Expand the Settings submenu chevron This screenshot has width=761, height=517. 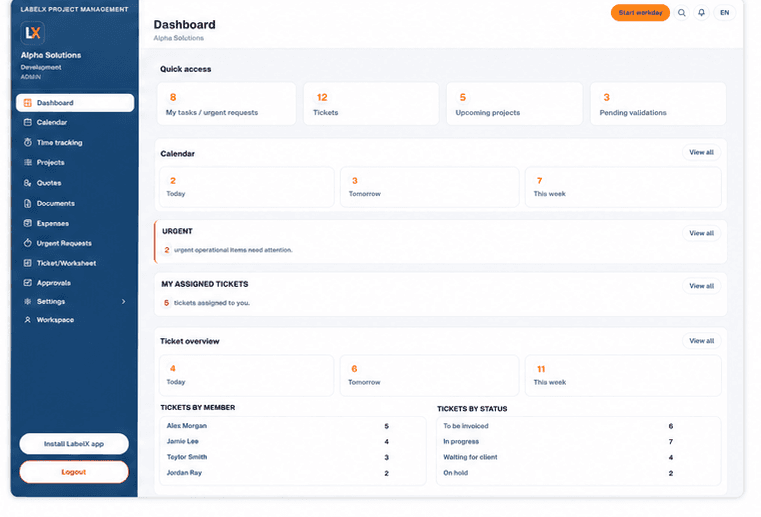click(123, 301)
